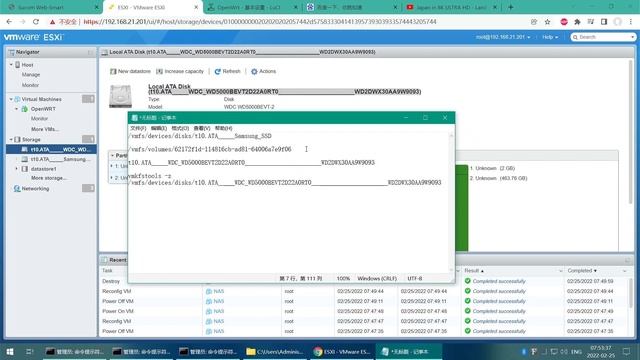Click the Refresh icon in disk toolbar
This screenshot has width=640, height=360.
218,71
